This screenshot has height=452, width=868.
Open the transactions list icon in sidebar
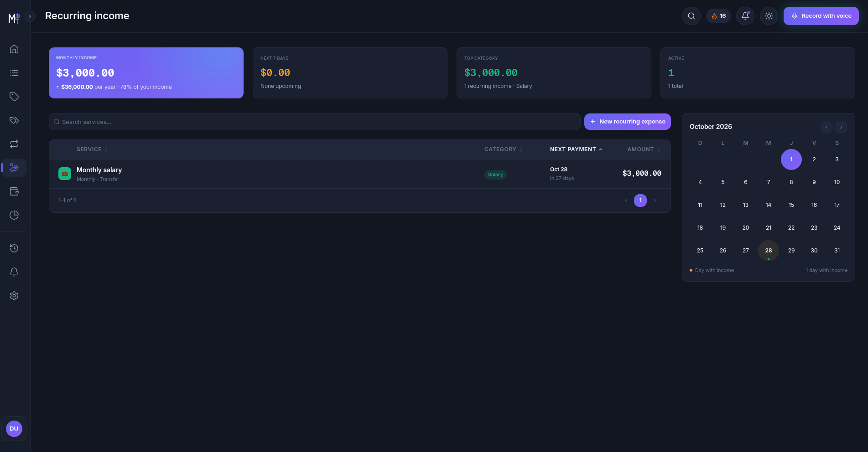14,73
